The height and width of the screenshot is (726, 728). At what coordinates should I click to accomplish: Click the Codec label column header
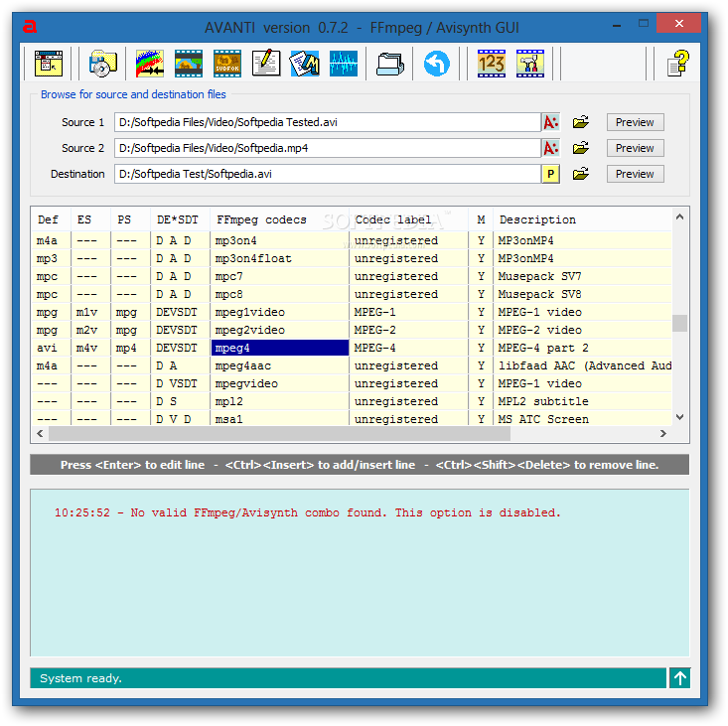click(408, 219)
